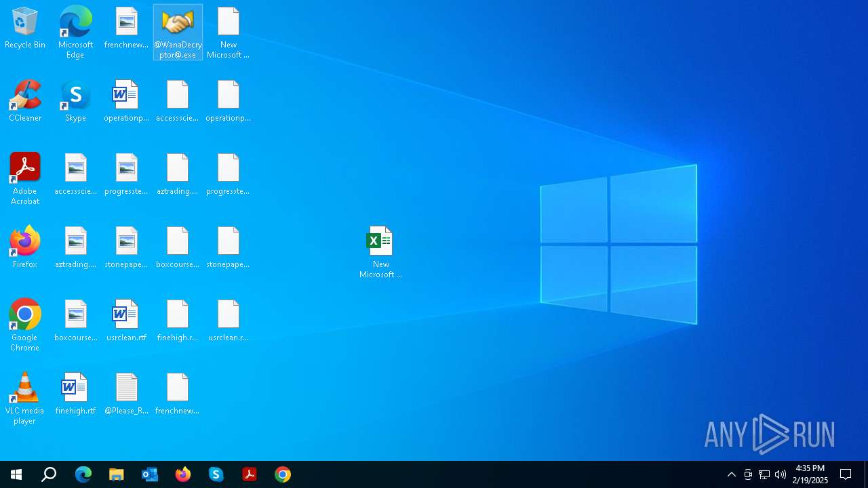Launch Chrome from the taskbar
The width and height of the screenshot is (868, 488).
(282, 474)
